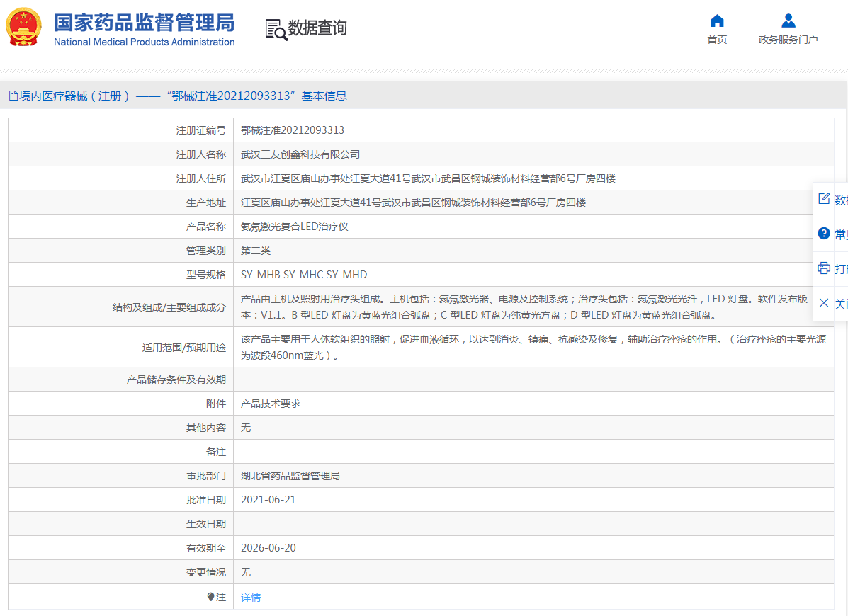The image size is (848, 616).
Task: Click the 管理类别 row label
Action: click(206, 251)
